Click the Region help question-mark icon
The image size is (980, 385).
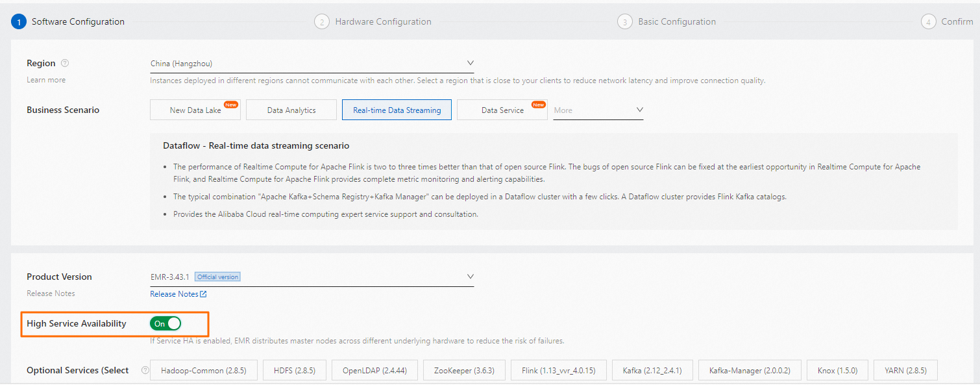[65, 64]
